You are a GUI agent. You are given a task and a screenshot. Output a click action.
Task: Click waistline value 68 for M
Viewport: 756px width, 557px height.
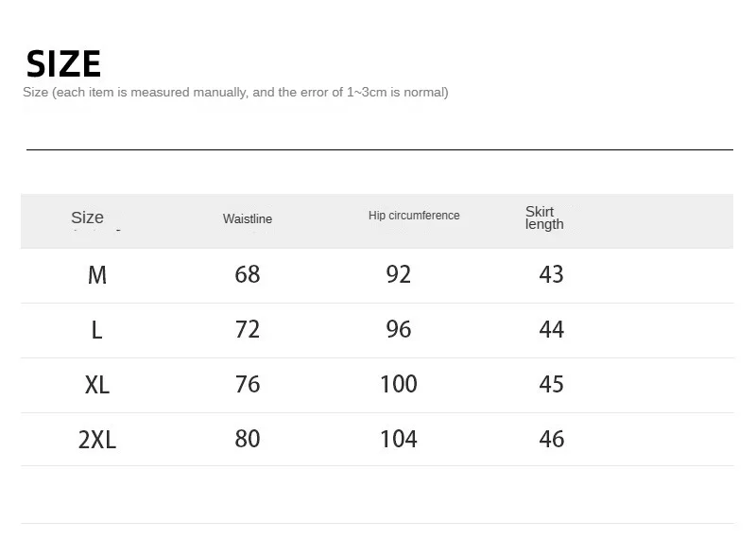pyautogui.click(x=248, y=274)
